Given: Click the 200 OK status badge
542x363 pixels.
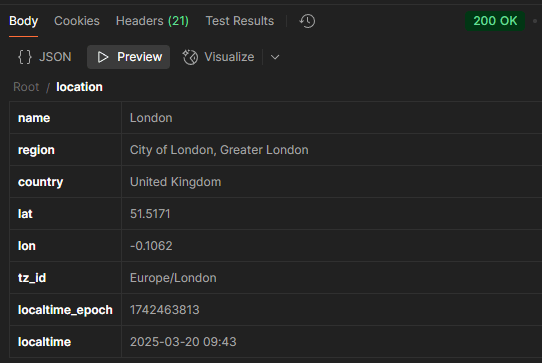Looking at the screenshot, I should pos(495,21).
